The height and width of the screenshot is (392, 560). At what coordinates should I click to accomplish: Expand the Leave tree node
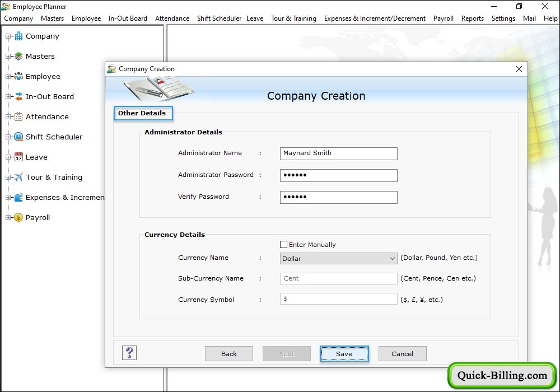pyautogui.click(x=8, y=157)
